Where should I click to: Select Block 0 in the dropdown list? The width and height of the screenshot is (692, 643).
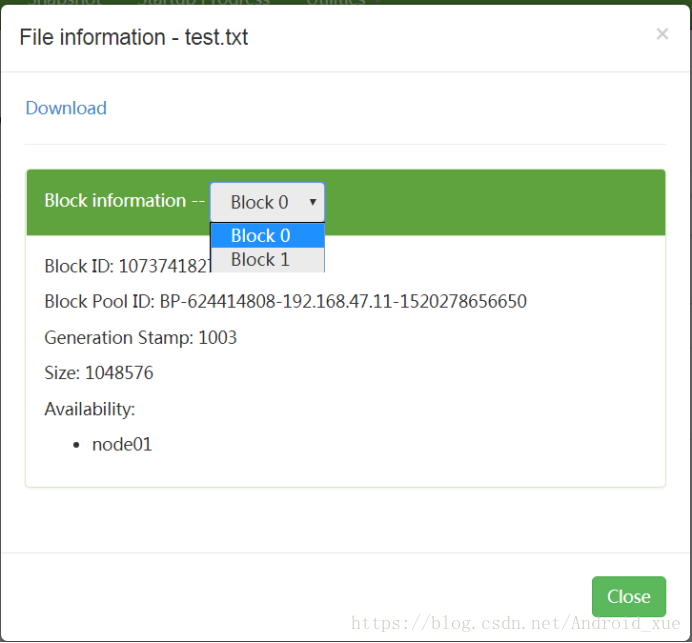(x=268, y=236)
